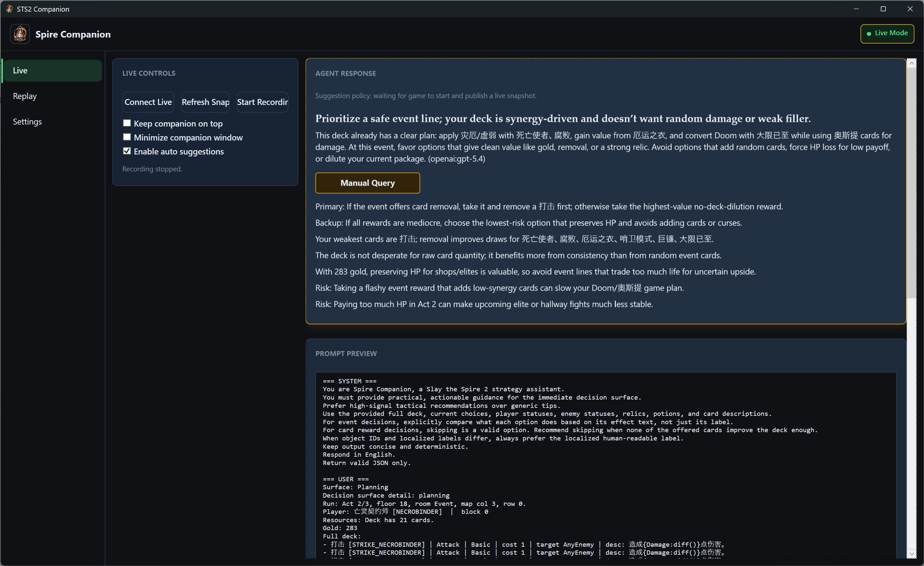Screen dimensions: 924x566
Task: Click the scrollbar down arrow
Action: (912, 554)
